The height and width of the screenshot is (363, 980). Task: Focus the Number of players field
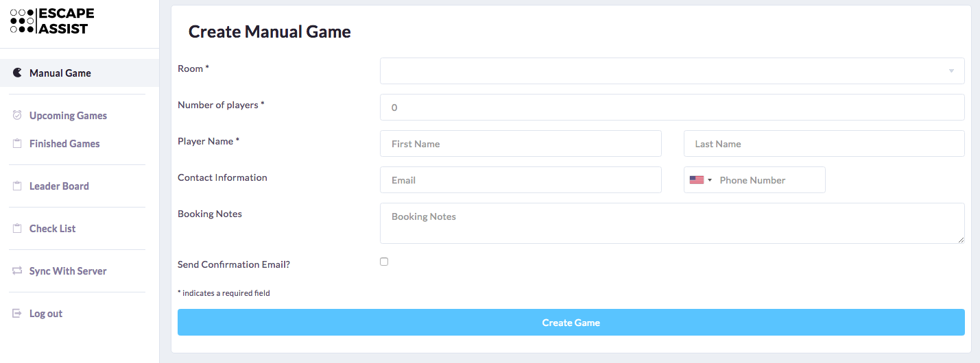coord(672,108)
